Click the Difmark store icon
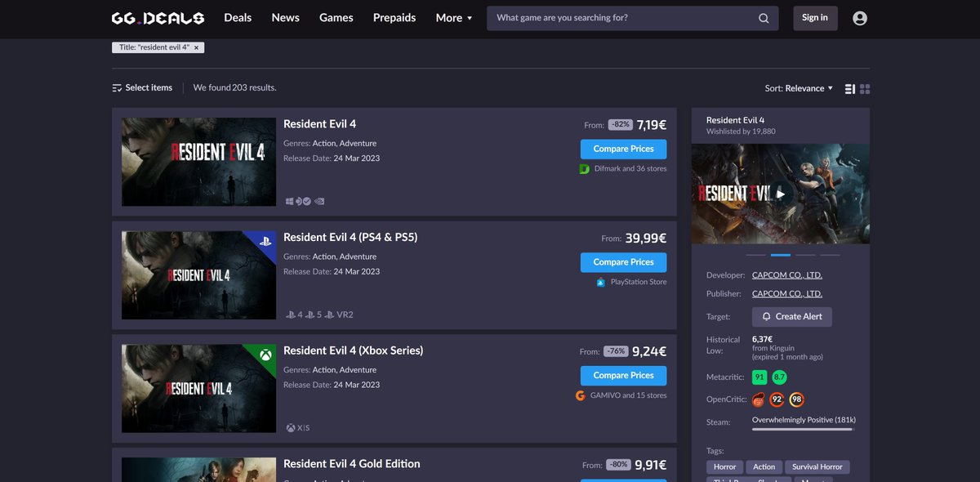This screenshot has width=980, height=482. pos(584,169)
